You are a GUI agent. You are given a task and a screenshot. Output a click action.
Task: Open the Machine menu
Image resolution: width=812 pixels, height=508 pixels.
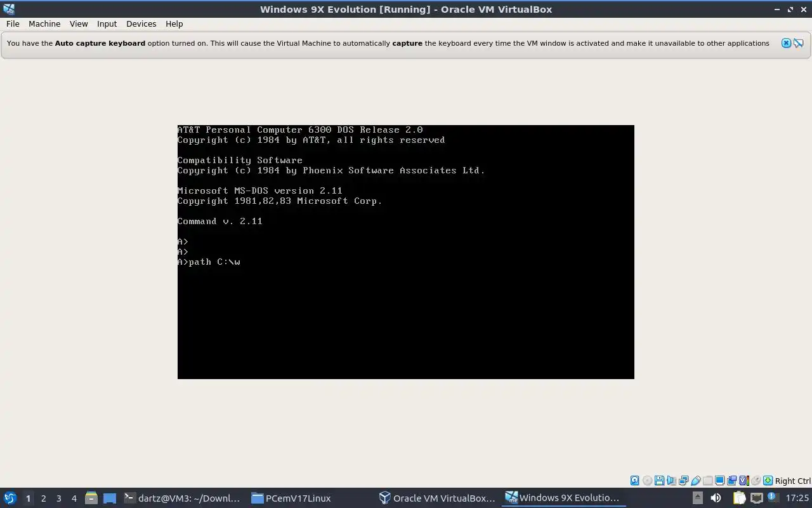click(44, 23)
